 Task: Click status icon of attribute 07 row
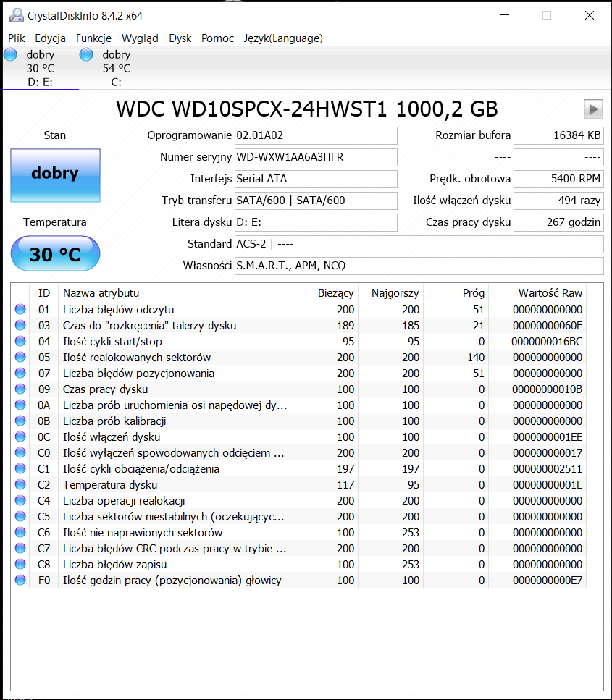pos(20,373)
